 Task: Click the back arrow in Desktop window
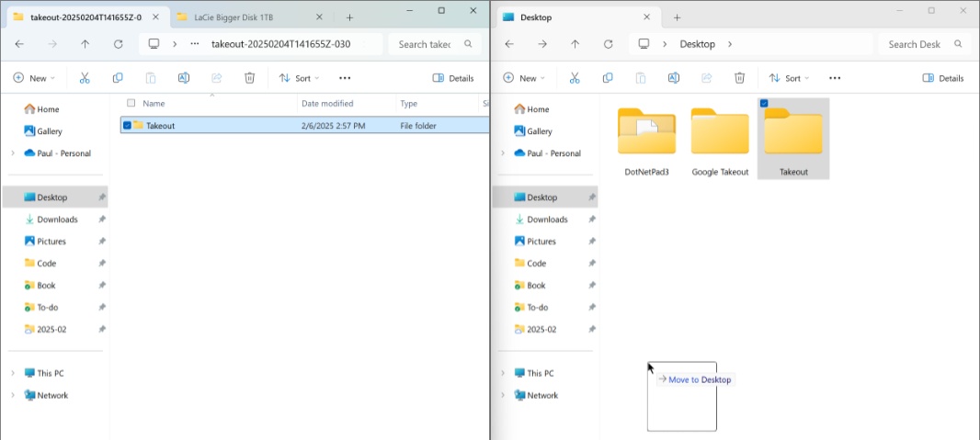[509, 44]
